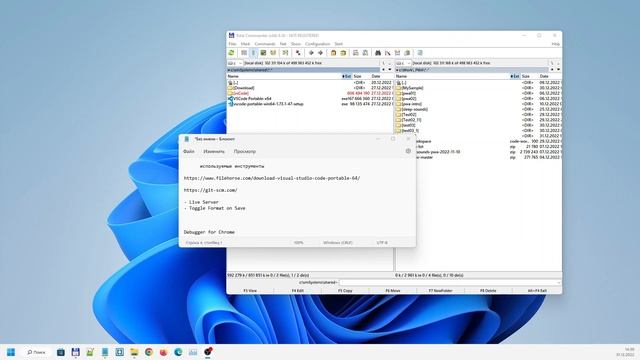640x360 pixels.
Task: Open Mark menu in Total Commander
Action: click(x=245, y=44)
